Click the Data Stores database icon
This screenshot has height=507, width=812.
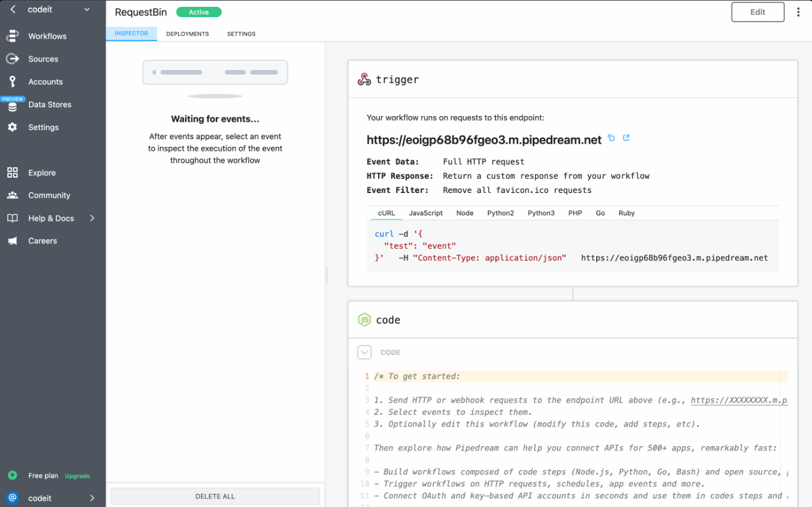pos(12,107)
